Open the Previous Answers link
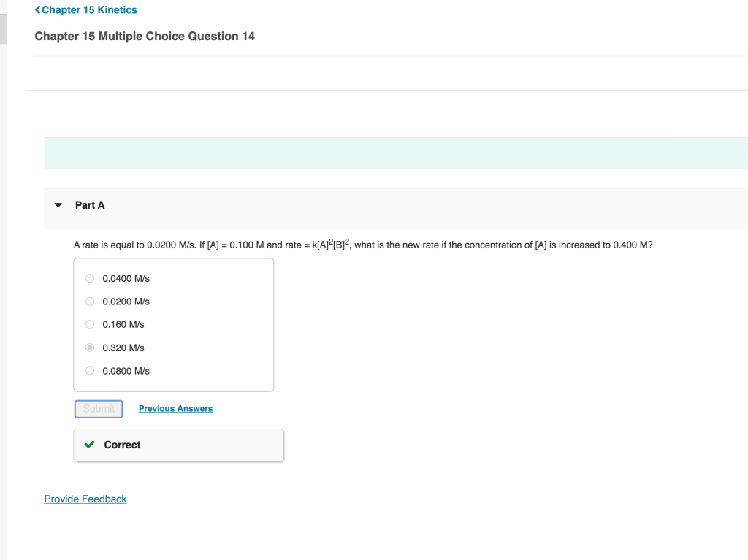The width and height of the screenshot is (748, 560). pos(175,408)
